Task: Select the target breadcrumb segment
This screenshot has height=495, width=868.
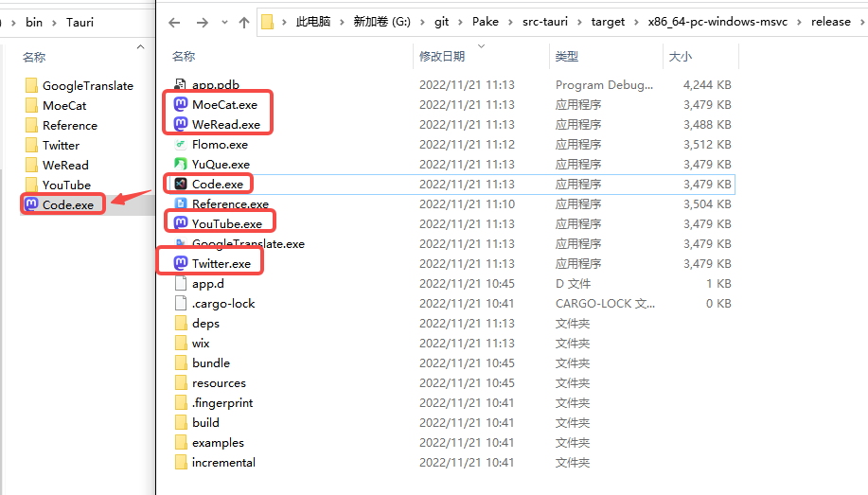Action: pyautogui.click(x=608, y=22)
